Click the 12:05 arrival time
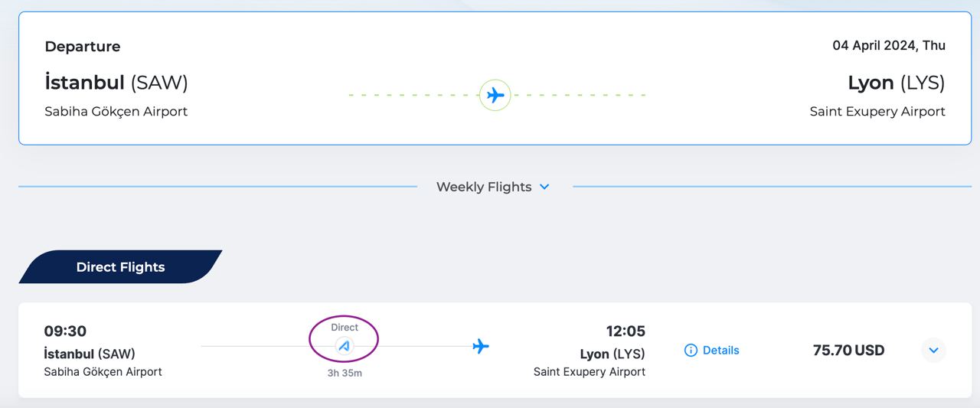 tap(626, 331)
